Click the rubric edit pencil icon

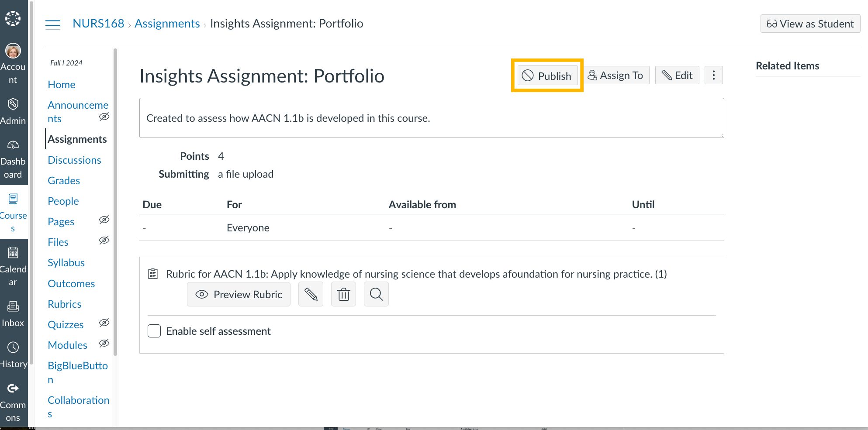[311, 294]
